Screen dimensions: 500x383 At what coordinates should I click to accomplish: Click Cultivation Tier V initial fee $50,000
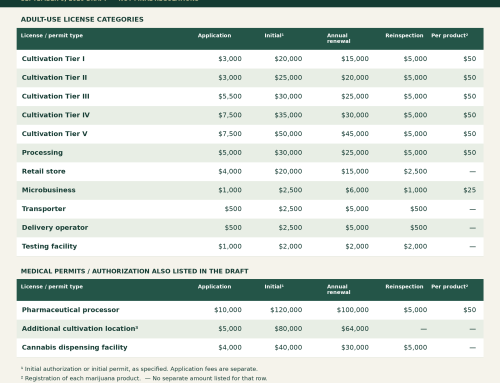pyautogui.click(x=288, y=134)
